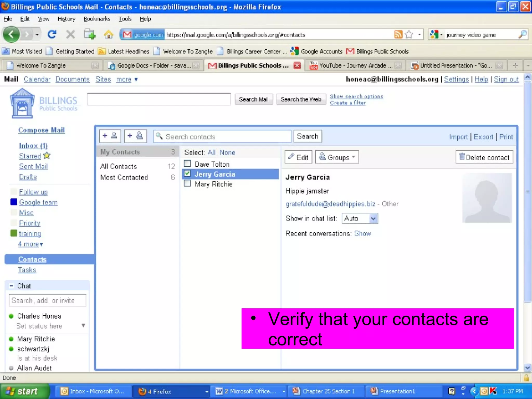532x399 pixels.
Task: Reload the page with the refresh icon
Action: [x=52, y=34]
